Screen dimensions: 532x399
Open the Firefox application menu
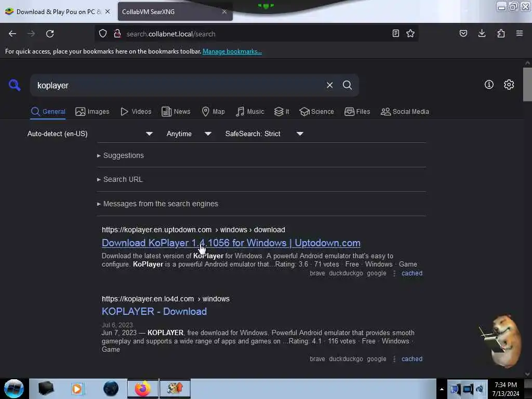pyautogui.click(x=520, y=33)
